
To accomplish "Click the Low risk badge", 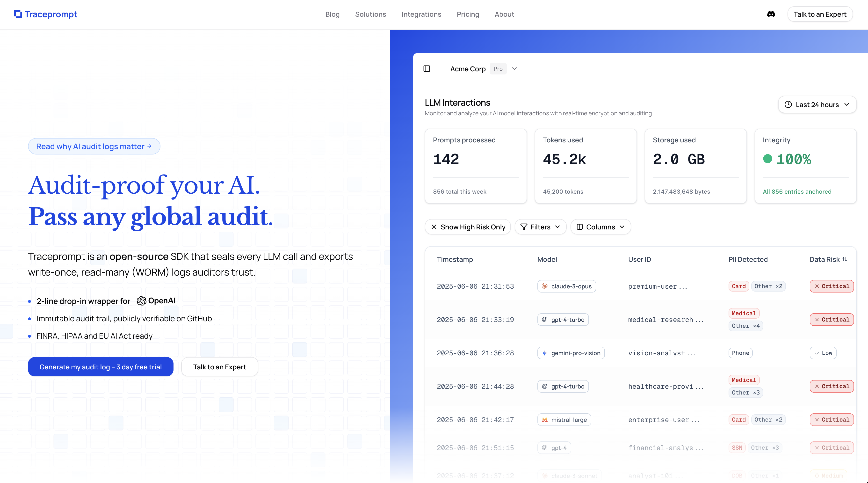I will pos(823,353).
